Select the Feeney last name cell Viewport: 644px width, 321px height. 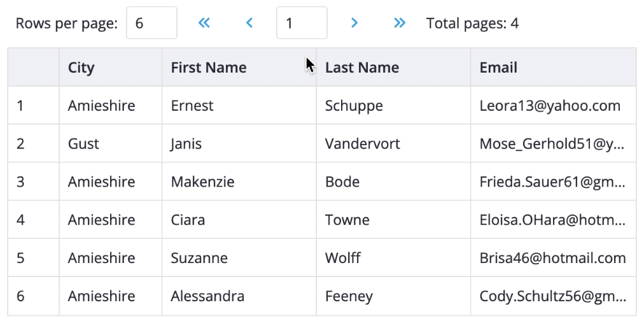pyautogui.click(x=393, y=296)
